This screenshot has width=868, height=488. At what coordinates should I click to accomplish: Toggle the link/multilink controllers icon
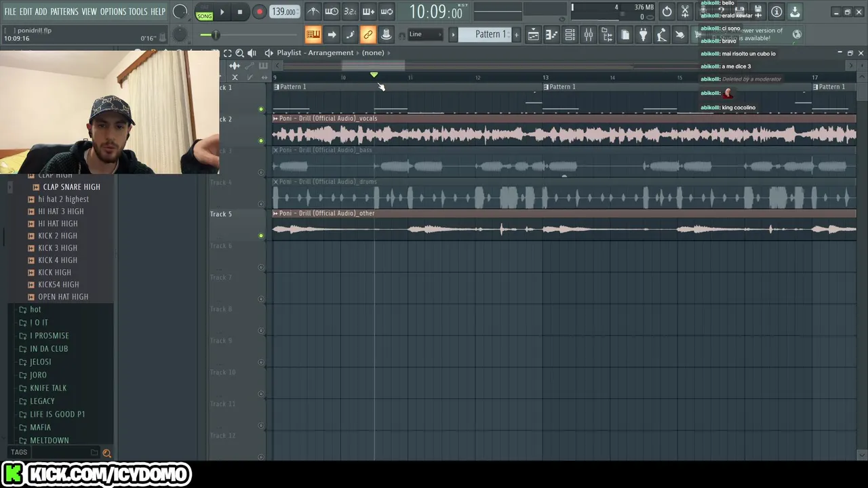368,35
